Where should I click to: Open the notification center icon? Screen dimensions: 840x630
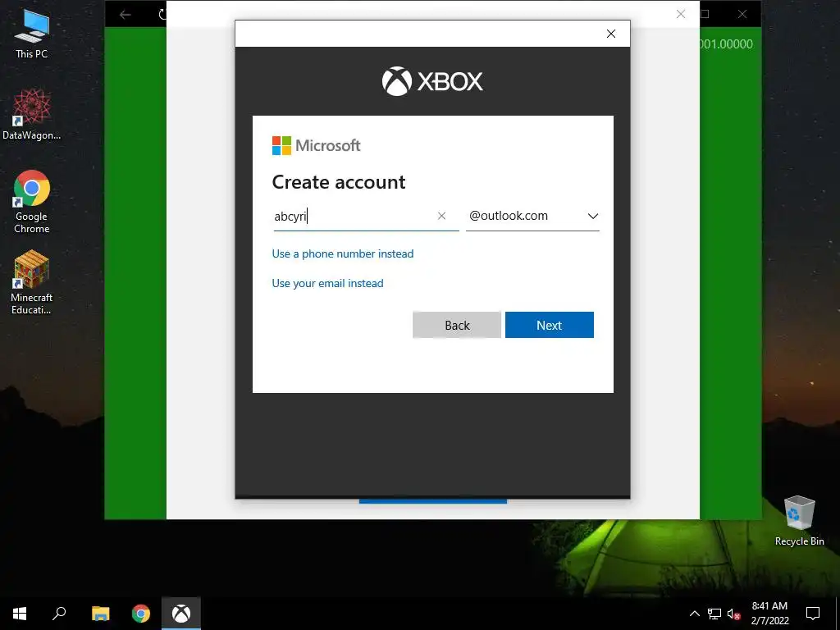813,614
